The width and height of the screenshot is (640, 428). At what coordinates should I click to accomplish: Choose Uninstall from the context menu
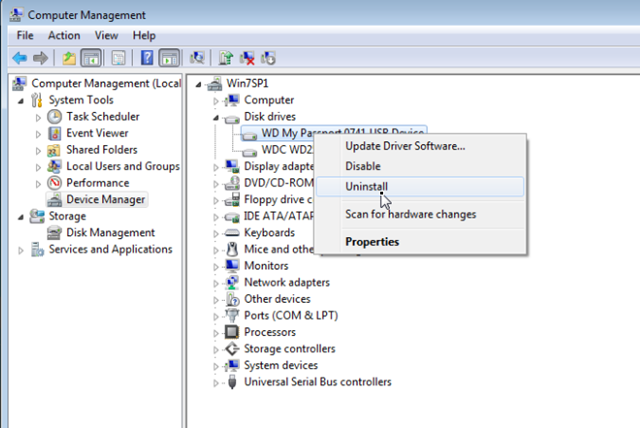click(366, 187)
